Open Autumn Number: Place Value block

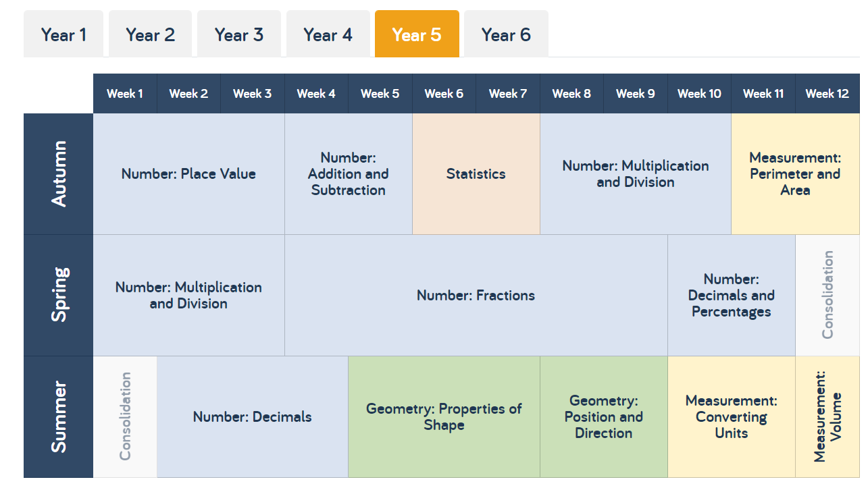point(189,174)
